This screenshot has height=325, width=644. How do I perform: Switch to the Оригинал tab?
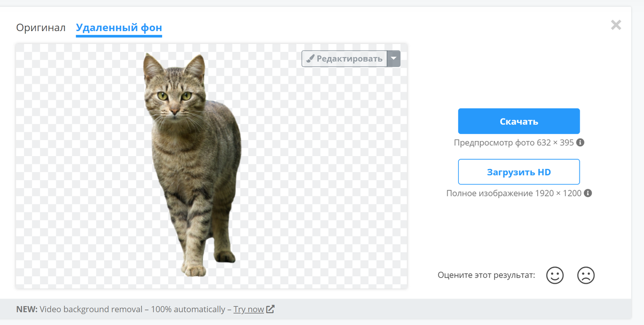(x=41, y=27)
